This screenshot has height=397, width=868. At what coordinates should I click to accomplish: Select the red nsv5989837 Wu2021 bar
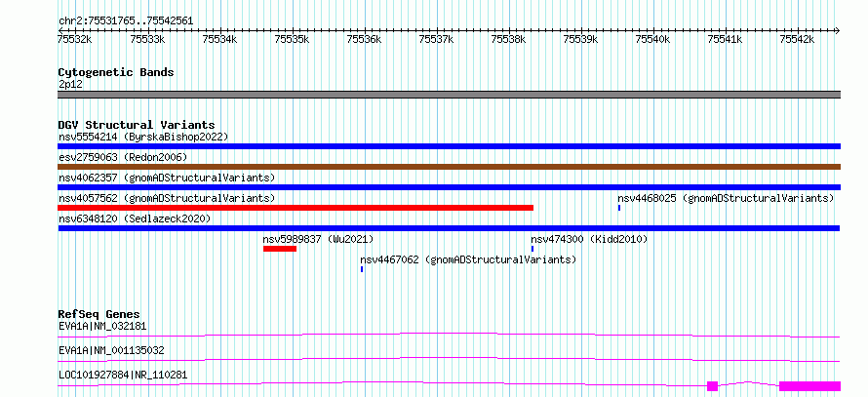tap(280, 249)
